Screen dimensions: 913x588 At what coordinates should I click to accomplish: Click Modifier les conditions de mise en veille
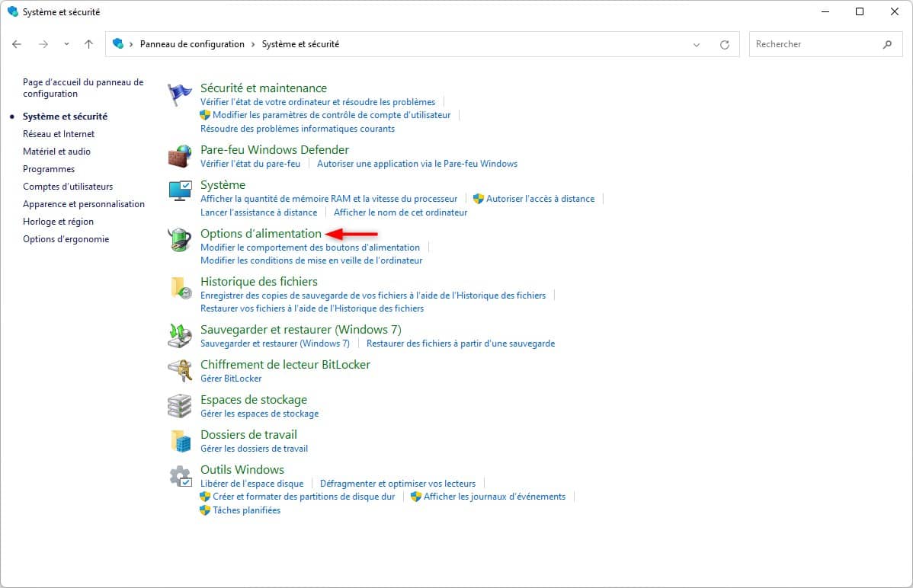312,260
